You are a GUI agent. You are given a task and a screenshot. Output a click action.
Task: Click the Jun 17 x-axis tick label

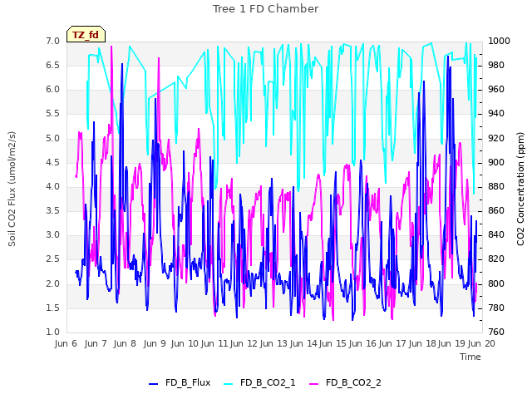coord(392,343)
